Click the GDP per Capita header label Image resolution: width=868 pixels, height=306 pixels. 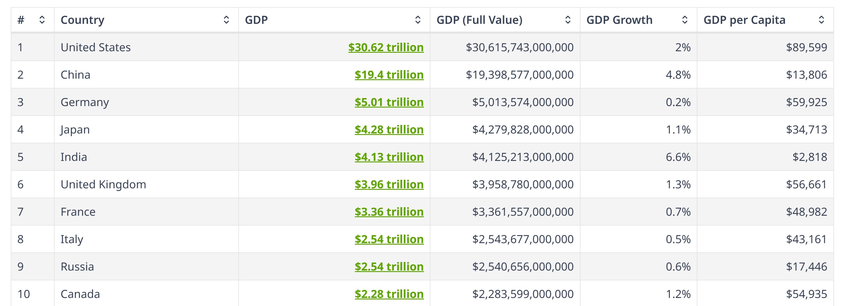point(744,20)
